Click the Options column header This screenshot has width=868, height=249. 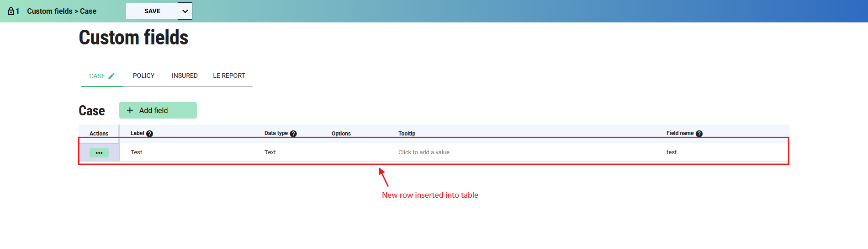(341, 134)
